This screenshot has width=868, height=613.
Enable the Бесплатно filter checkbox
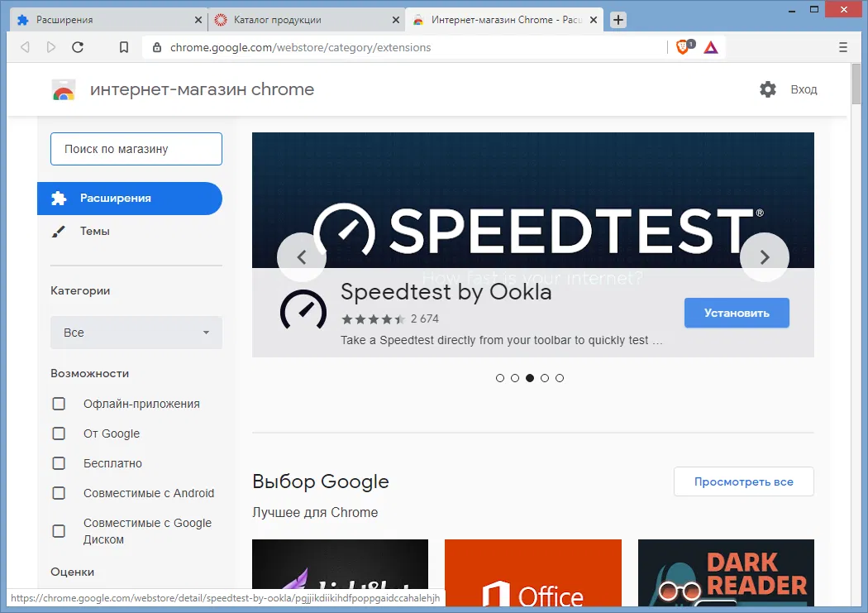(59, 463)
